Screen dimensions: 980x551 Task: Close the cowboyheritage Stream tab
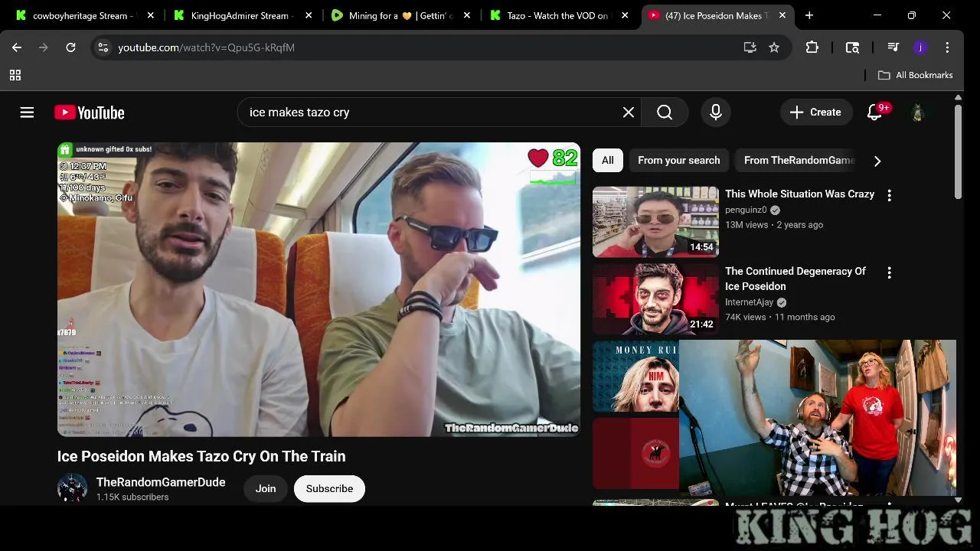click(x=150, y=15)
